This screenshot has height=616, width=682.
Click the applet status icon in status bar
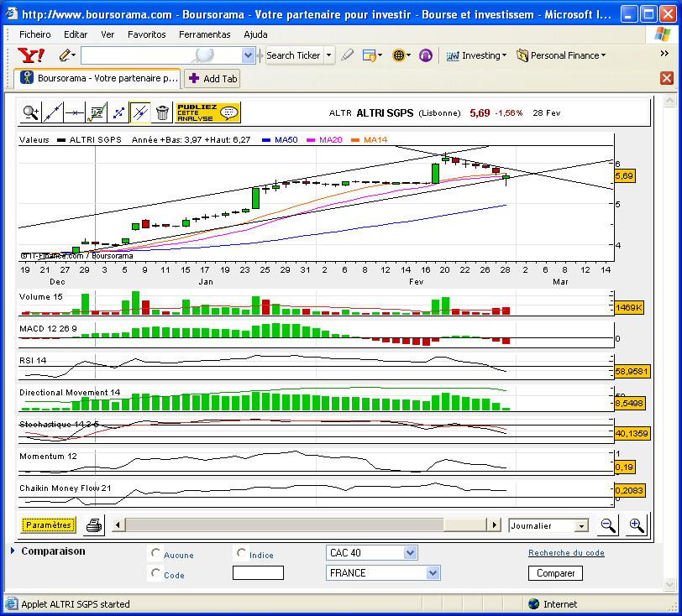11,603
